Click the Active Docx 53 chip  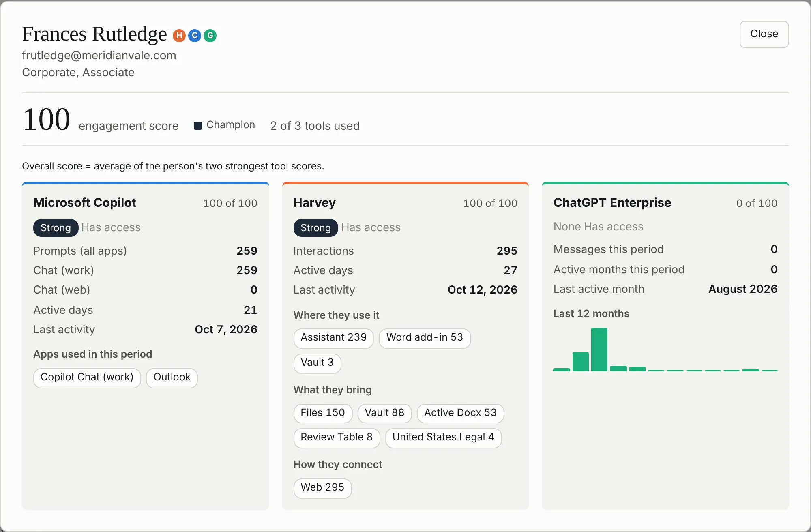[x=460, y=414]
